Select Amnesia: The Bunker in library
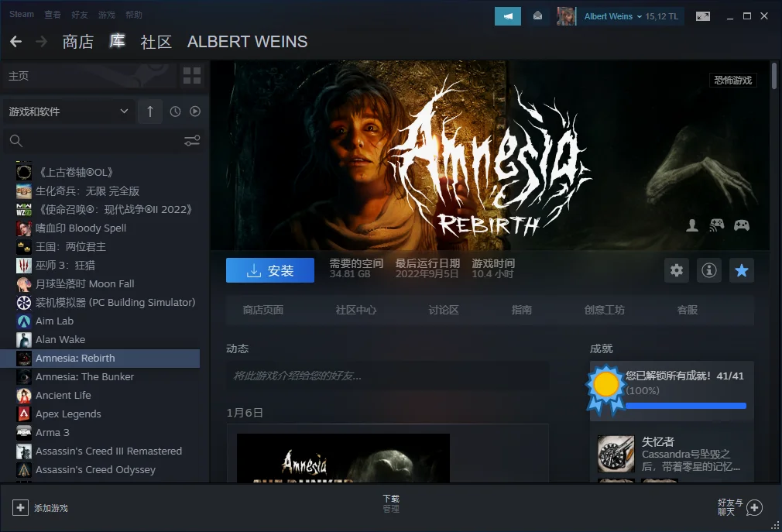782x532 pixels. pyautogui.click(x=100, y=377)
